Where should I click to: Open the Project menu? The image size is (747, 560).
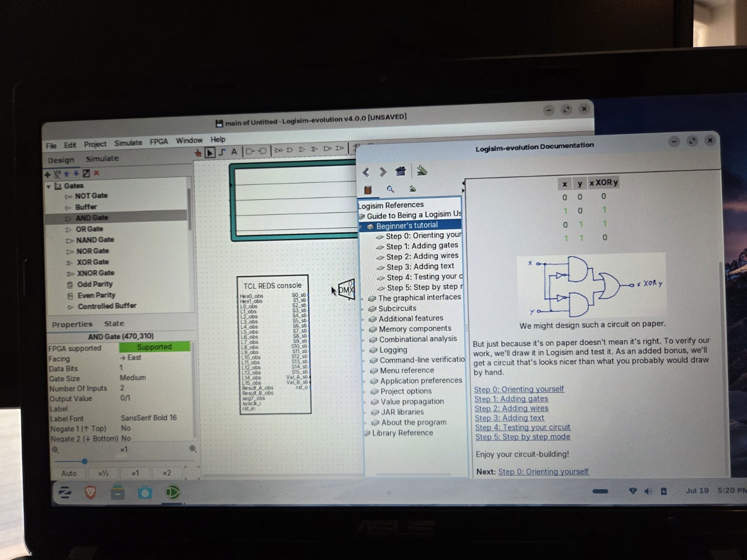pos(95,144)
